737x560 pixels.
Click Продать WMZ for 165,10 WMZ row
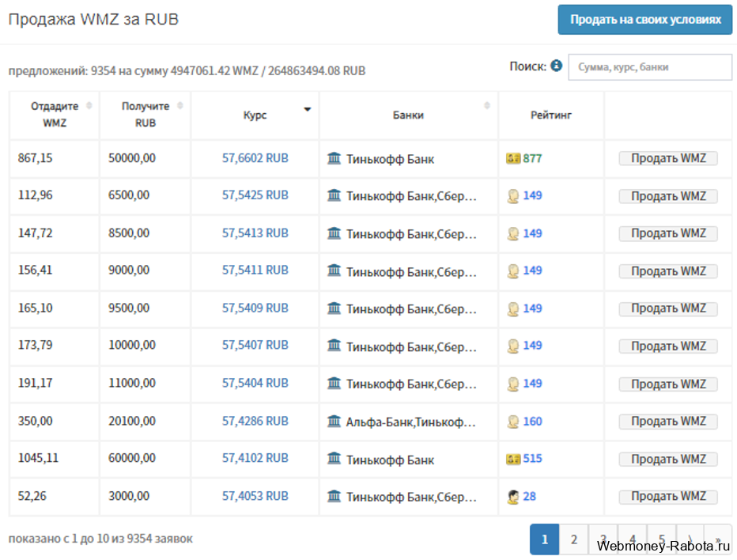point(668,308)
